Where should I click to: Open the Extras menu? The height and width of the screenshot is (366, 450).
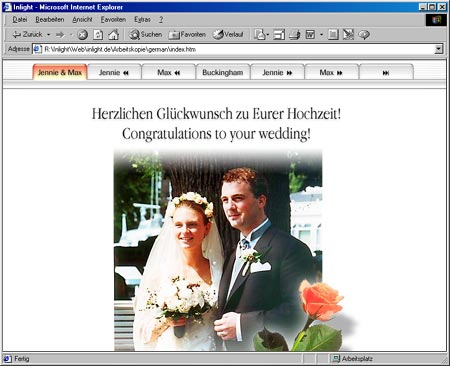pyautogui.click(x=142, y=20)
